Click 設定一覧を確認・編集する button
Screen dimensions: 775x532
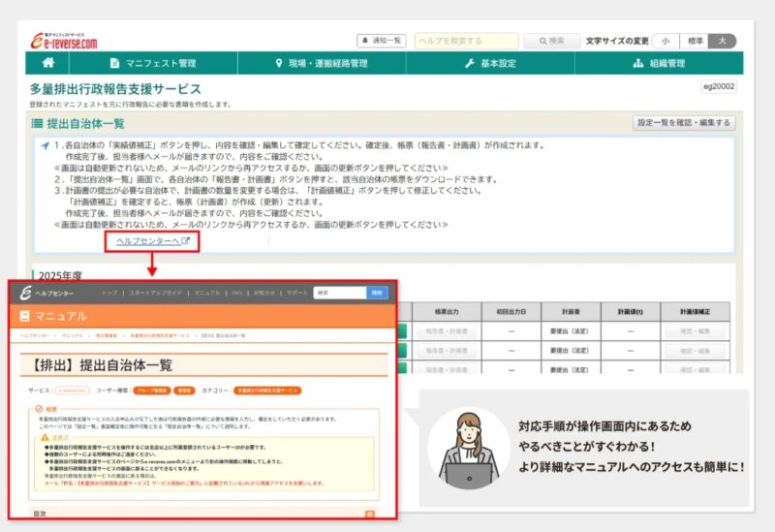[x=684, y=123]
